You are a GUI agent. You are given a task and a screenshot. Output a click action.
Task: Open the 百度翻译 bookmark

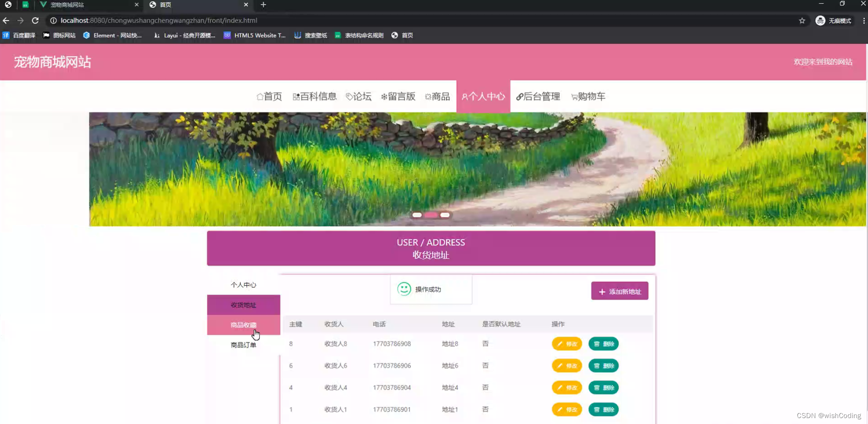pyautogui.click(x=19, y=35)
